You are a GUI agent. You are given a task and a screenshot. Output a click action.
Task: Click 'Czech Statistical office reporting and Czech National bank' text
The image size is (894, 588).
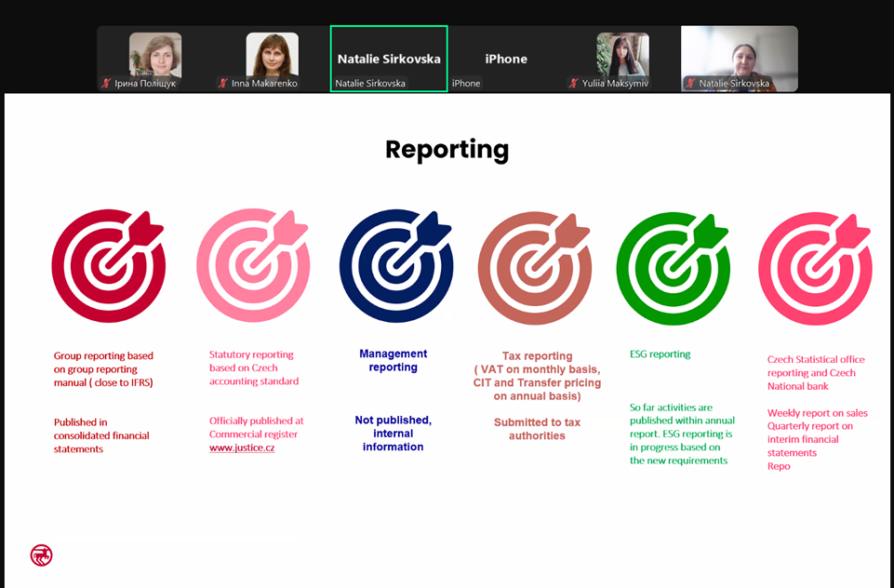[816, 373]
